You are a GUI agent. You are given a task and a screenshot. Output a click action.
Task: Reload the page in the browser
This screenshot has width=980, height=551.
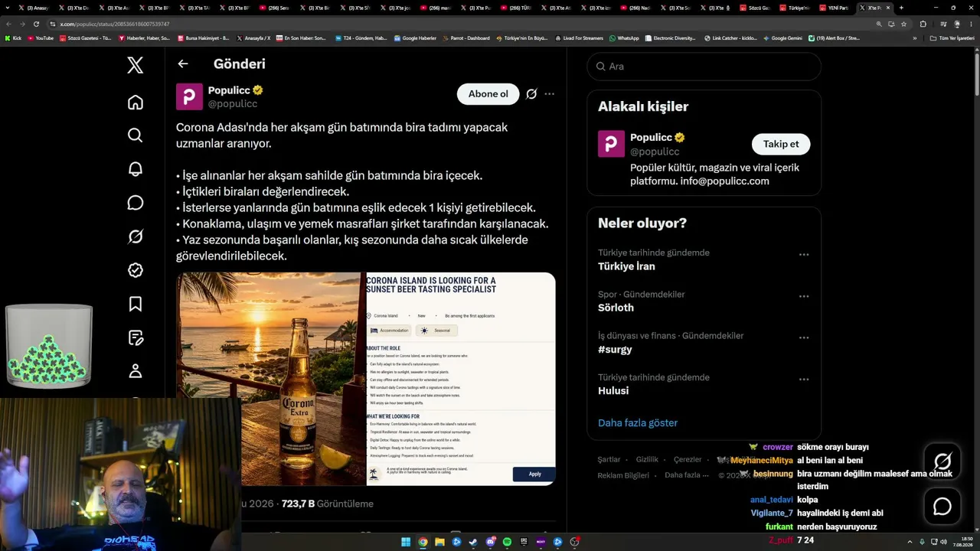click(36, 24)
